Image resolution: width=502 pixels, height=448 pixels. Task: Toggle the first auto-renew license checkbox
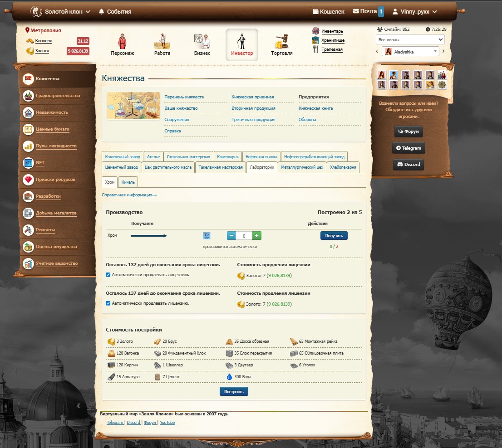click(x=108, y=275)
